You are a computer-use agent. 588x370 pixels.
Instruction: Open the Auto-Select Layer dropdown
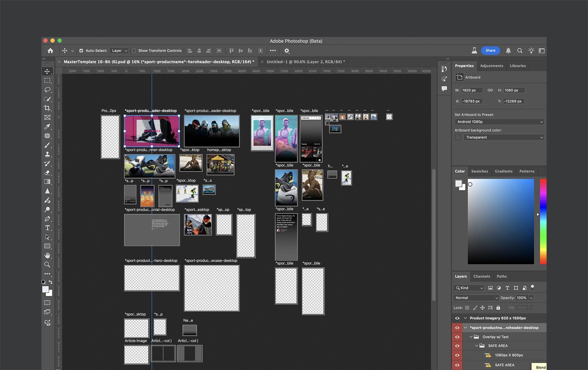click(119, 51)
